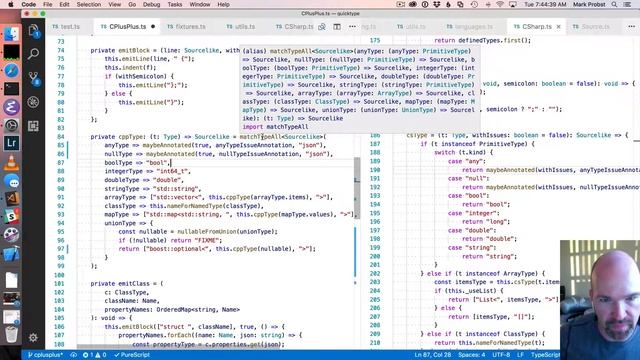
Task: Click line number 187 in right editor
Action: pyautogui.click(x=375, y=144)
